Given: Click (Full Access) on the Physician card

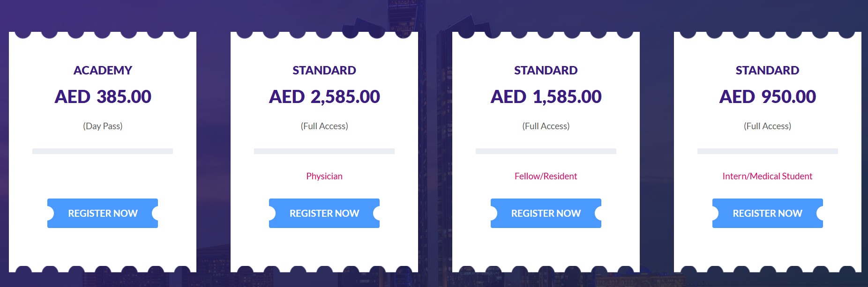Looking at the screenshot, I should coord(324,126).
